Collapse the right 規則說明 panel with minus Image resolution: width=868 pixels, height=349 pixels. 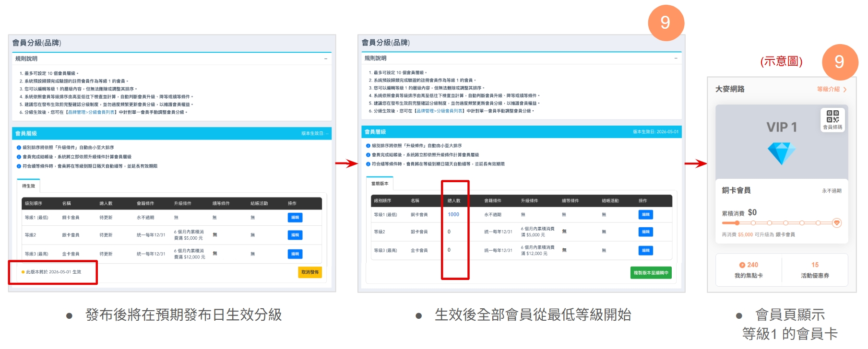(x=676, y=58)
